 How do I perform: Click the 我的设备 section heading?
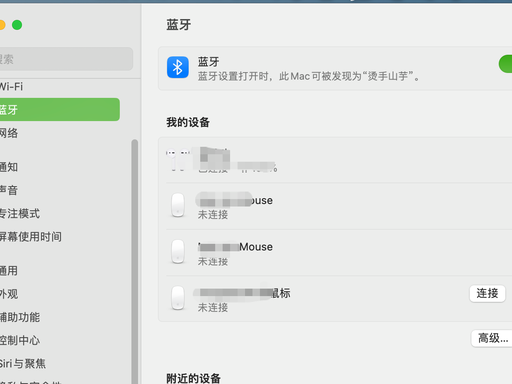tap(188, 122)
